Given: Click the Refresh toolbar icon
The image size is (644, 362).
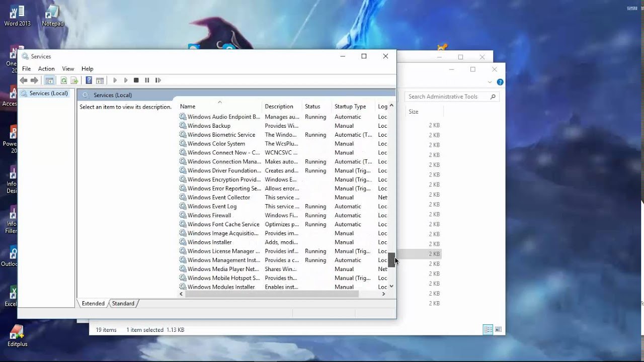Looking at the screenshot, I should pyautogui.click(x=64, y=80).
